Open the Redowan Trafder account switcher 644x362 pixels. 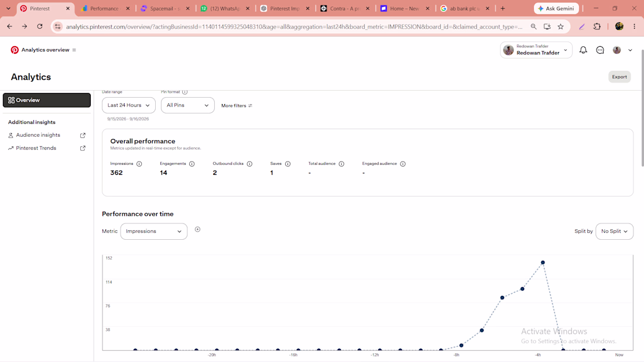tap(536, 50)
